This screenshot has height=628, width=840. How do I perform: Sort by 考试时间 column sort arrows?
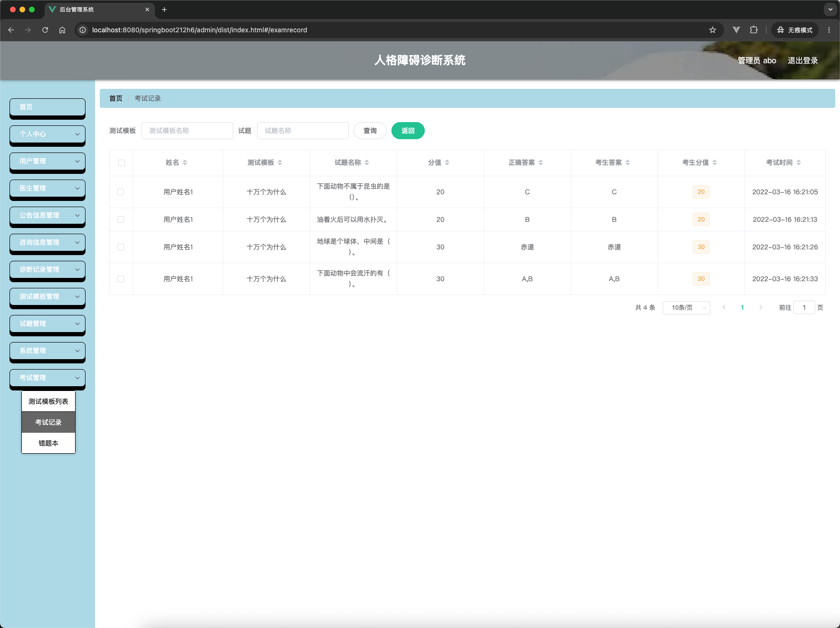point(799,162)
